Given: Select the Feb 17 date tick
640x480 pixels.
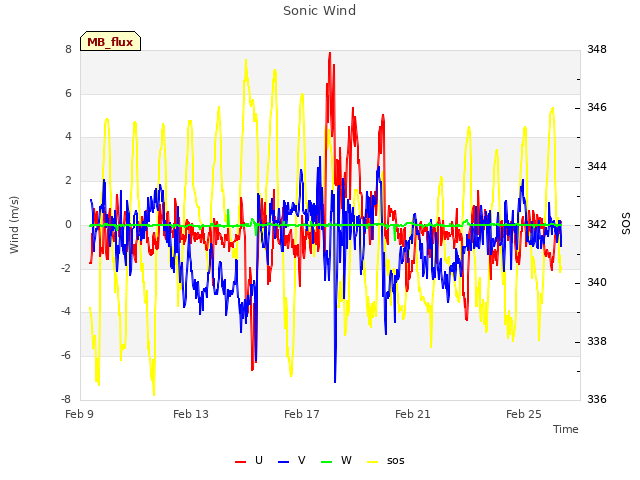Looking at the screenshot, I should 302,414.
